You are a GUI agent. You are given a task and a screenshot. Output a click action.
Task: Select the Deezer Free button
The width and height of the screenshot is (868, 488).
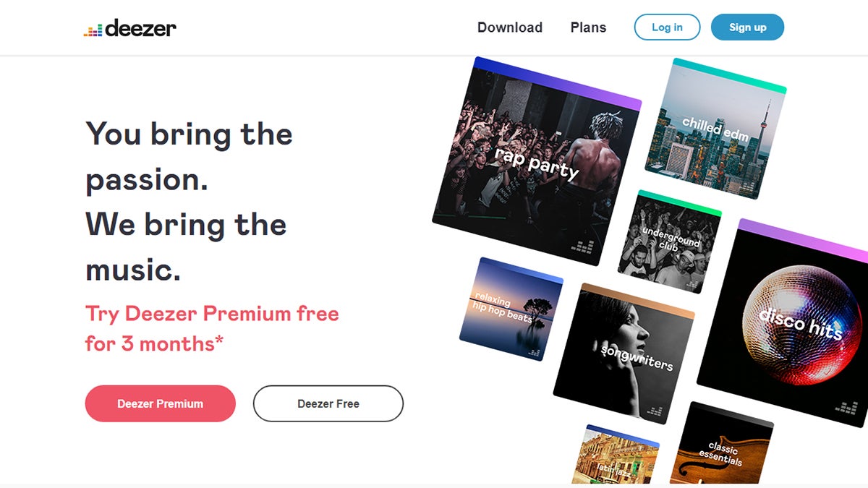point(328,403)
